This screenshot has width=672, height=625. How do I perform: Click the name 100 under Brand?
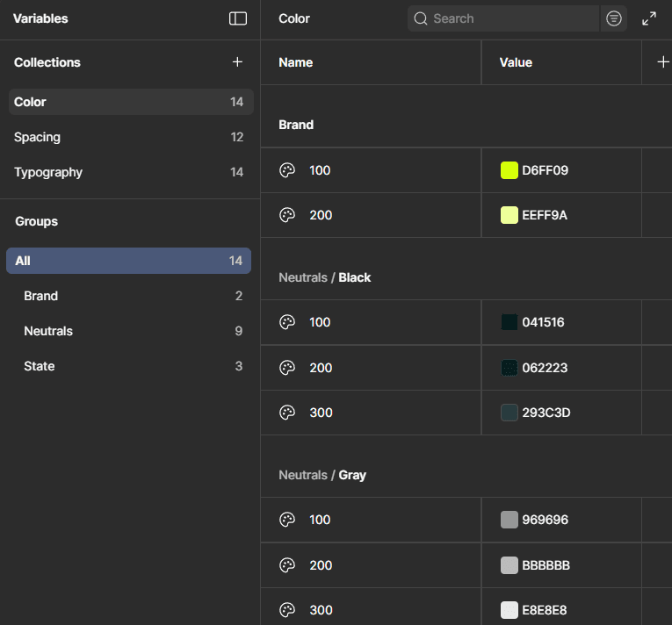tap(320, 170)
